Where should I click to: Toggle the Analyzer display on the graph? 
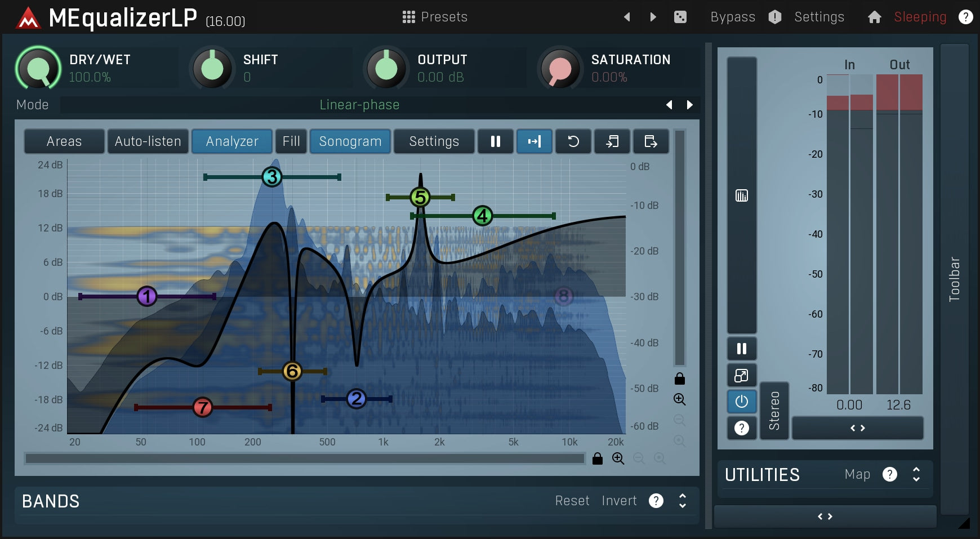[x=231, y=141]
